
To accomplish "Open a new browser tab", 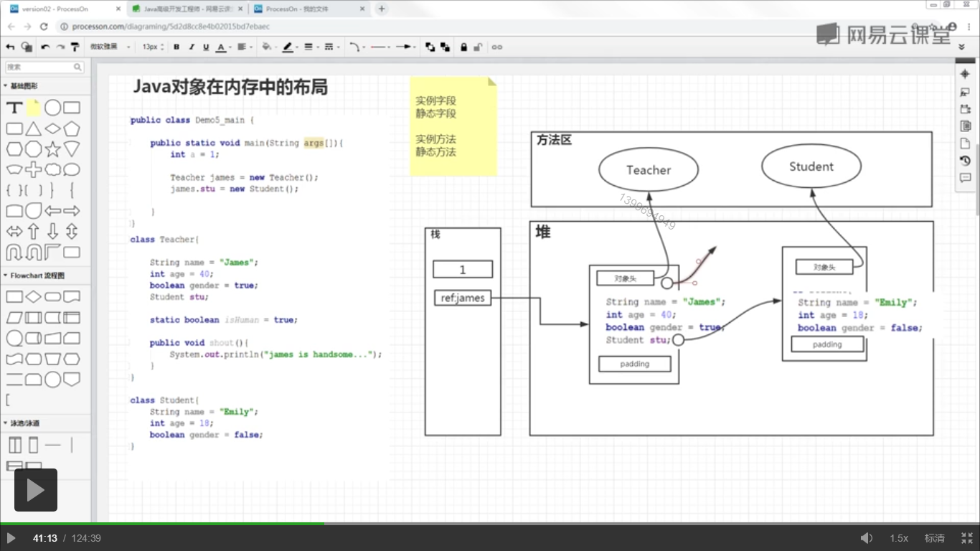I will [x=382, y=9].
